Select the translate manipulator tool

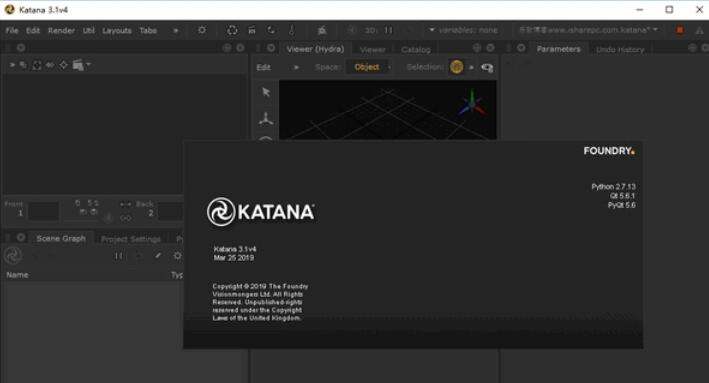266,119
